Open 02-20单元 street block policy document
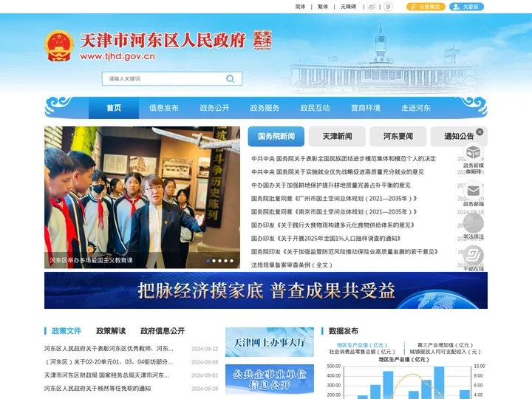 pyautogui.click(x=109, y=362)
